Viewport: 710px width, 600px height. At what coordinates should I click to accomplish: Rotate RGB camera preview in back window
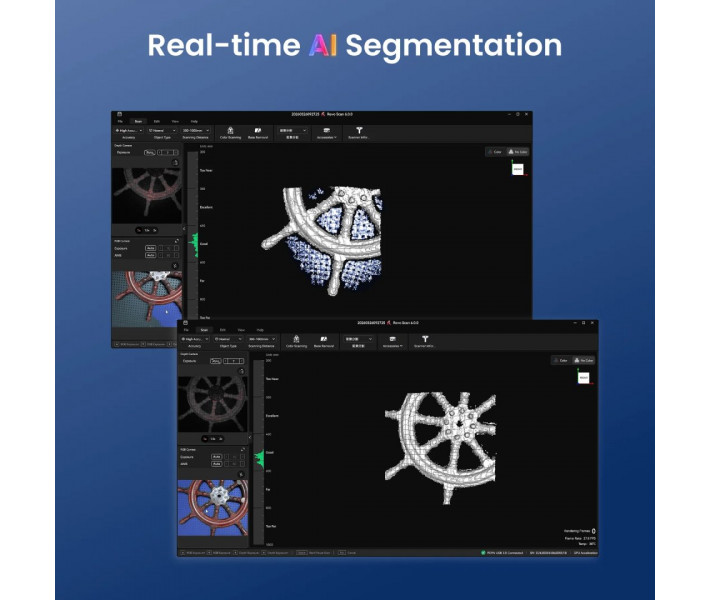[175, 265]
